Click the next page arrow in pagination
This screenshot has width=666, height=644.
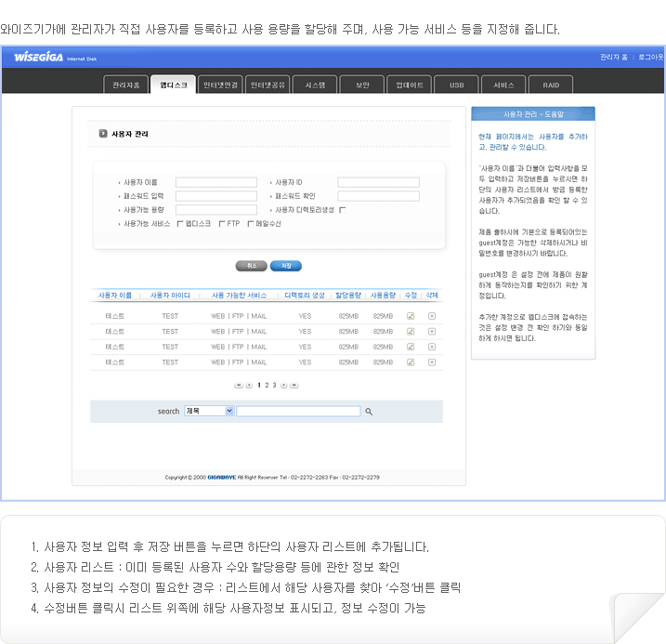[284, 385]
